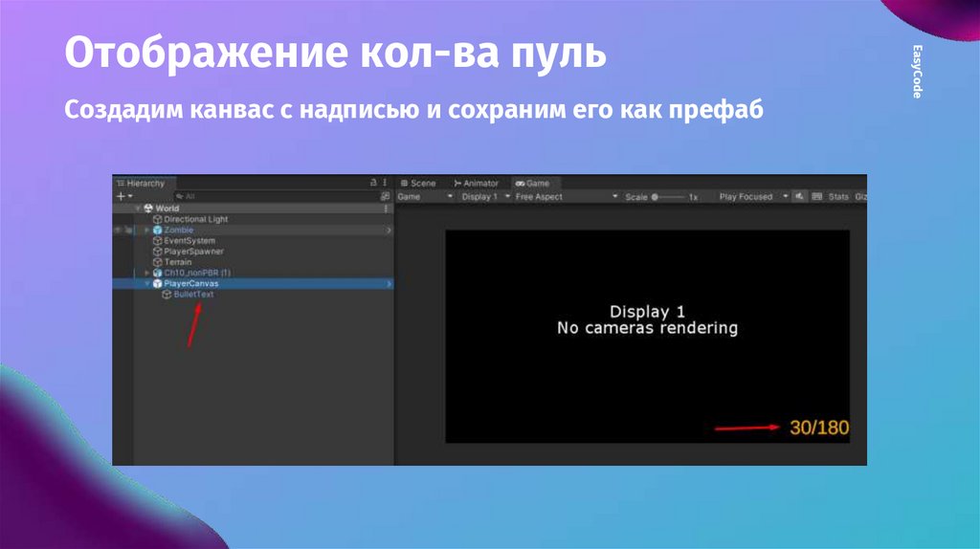Open the Game view mode dropdown

tap(425, 197)
